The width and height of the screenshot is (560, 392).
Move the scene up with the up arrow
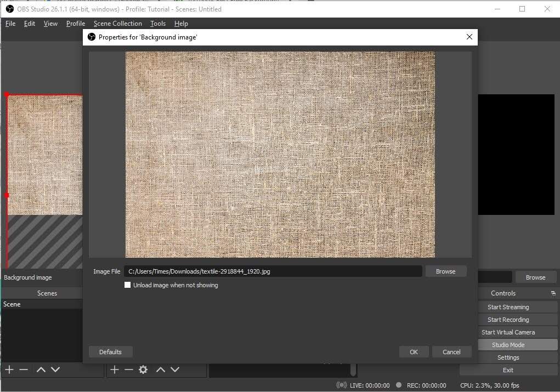tap(40, 370)
